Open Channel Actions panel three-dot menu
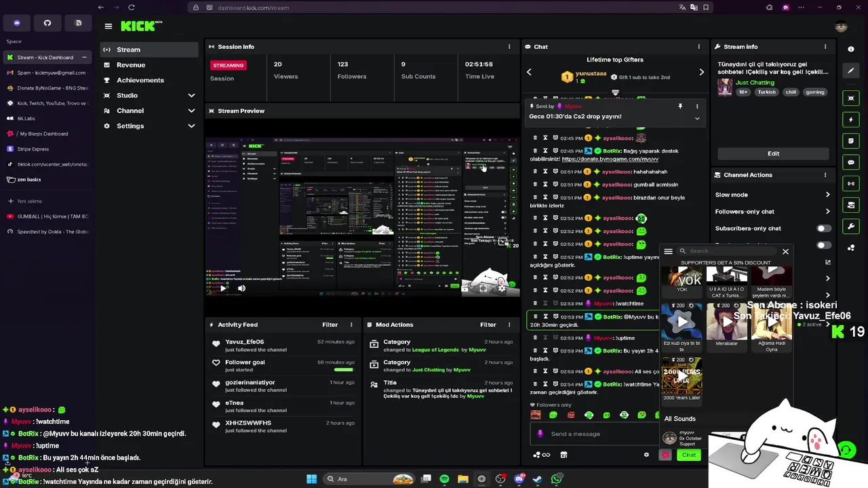868x488 pixels. pos(825,175)
